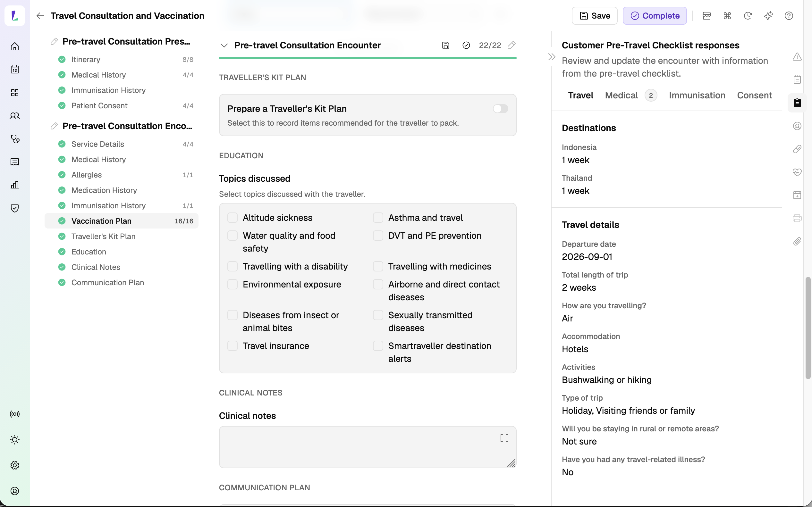Click the printer icon in right rail
The image size is (812, 507).
(797, 218)
